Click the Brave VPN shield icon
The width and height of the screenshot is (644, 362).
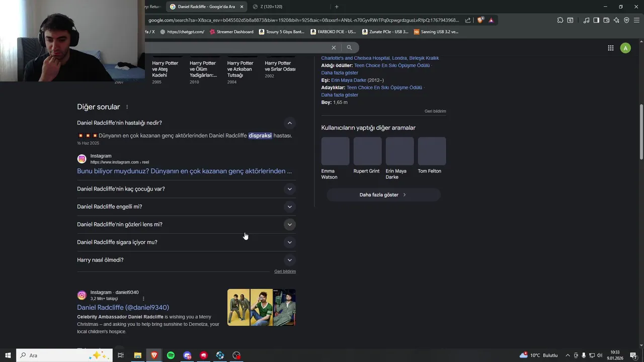(626, 20)
